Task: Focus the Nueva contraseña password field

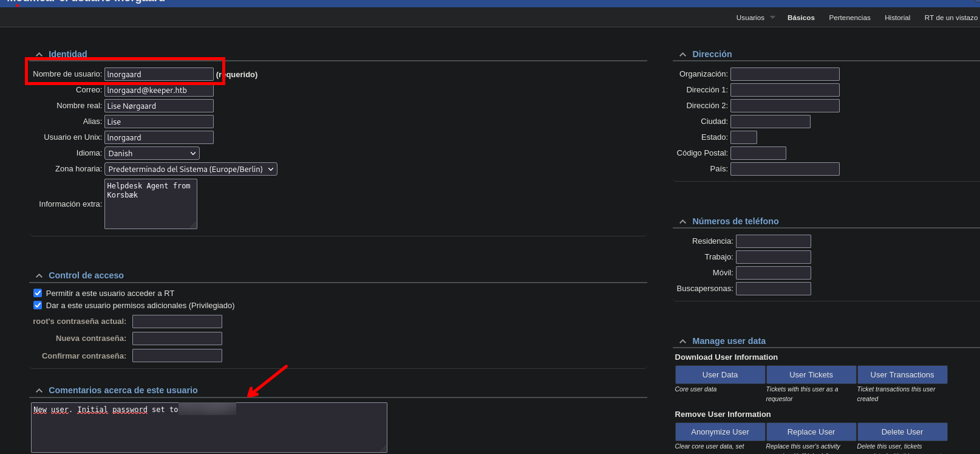Action: coord(177,339)
